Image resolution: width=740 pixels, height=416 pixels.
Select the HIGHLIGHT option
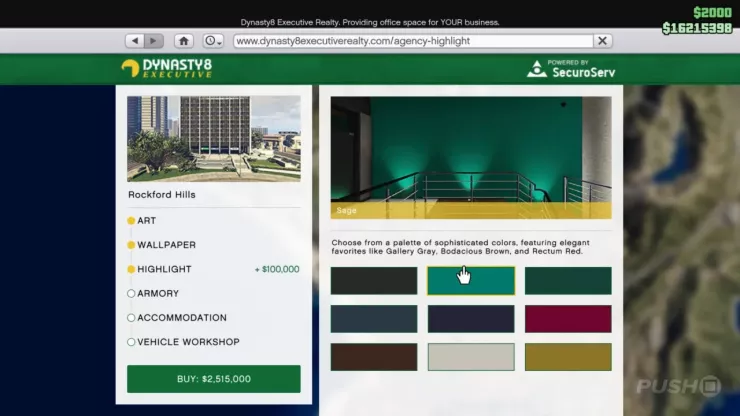pos(160,269)
